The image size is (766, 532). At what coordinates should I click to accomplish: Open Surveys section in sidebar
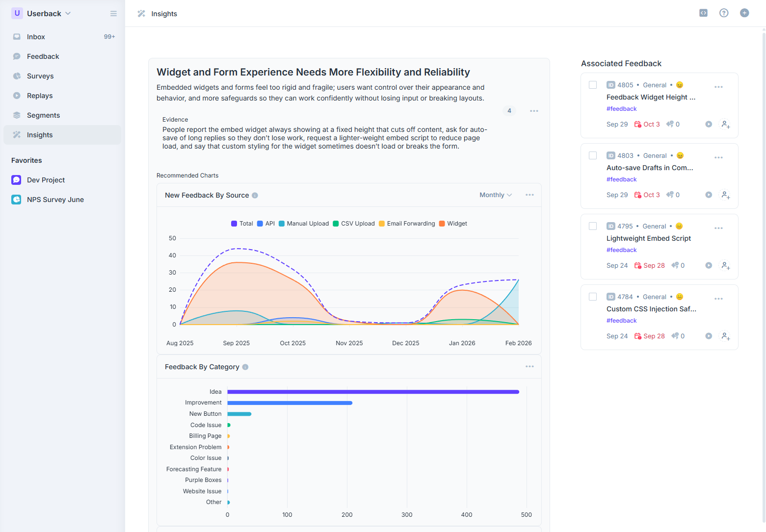tap(62, 76)
